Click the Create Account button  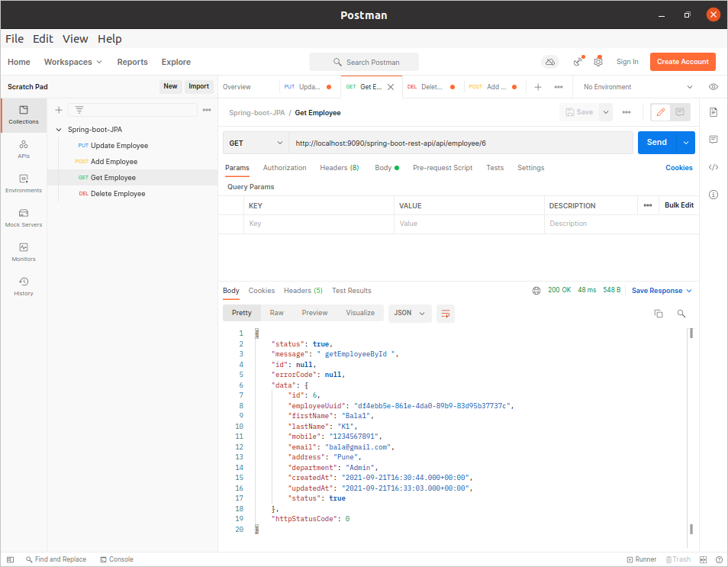[x=682, y=62]
